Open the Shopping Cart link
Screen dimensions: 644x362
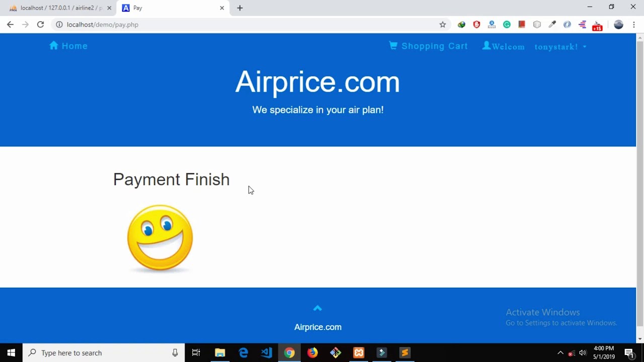point(428,46)
